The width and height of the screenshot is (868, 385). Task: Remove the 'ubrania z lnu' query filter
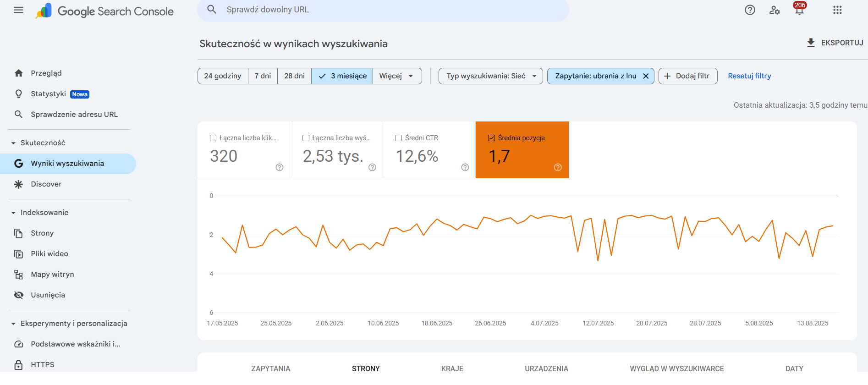pyautogui.click(x=646, y=76)
